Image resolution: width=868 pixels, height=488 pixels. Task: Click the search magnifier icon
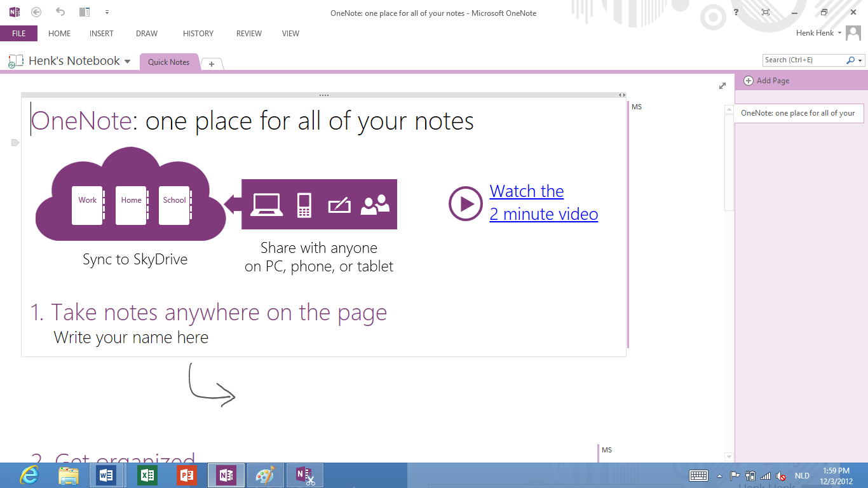pos(851,60)
